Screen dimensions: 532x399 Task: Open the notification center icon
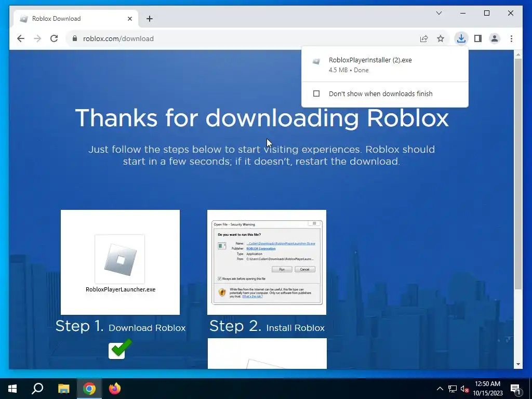[515, 389]
